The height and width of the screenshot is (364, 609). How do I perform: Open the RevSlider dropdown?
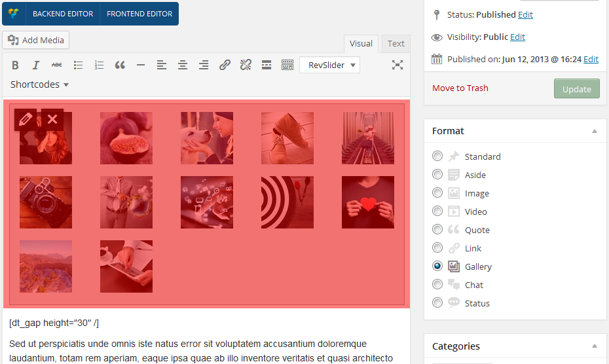pos(329,65)
